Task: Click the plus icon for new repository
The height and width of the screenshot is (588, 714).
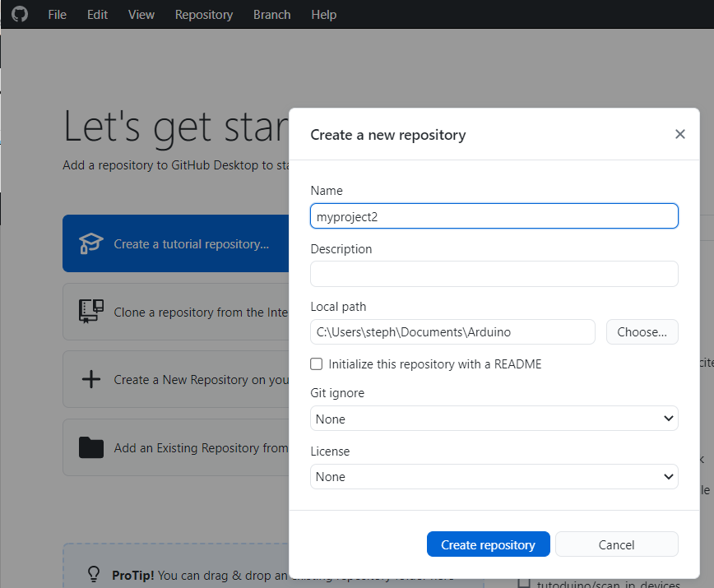Action: [x=91, y=379]
